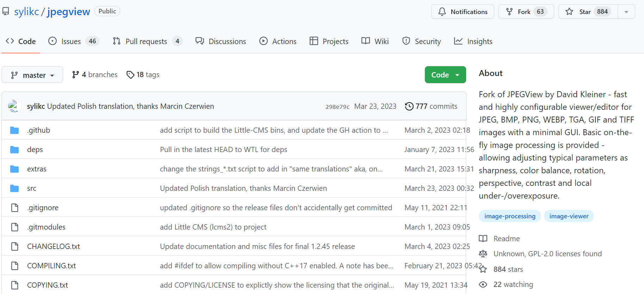
Task: Open commit 'add Little CMS (lcms2) to project'
Action: (x=213, y=227)
